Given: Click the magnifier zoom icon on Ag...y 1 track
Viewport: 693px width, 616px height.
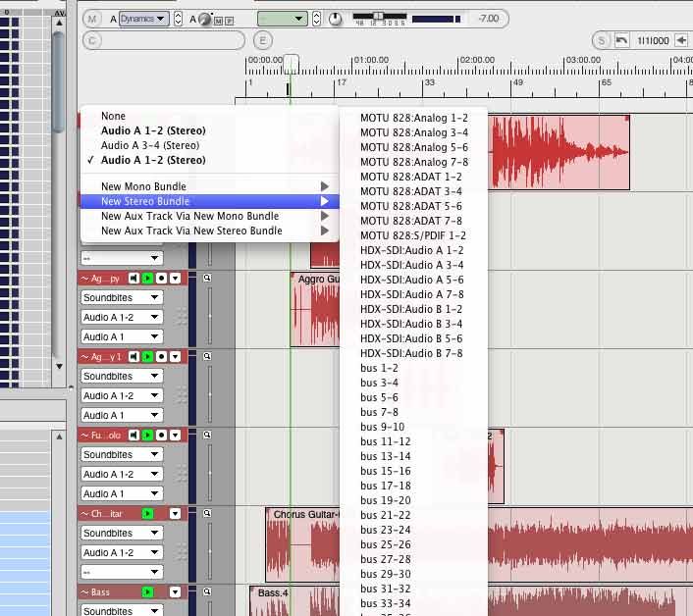Looking at the screenshot, I should pyautogui.click(x=207, y=356).
